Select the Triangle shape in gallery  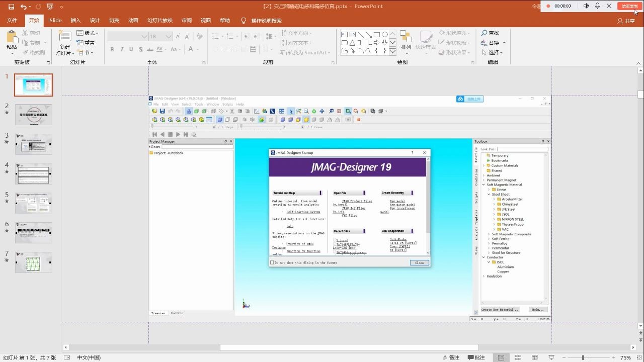coord(353,43)
